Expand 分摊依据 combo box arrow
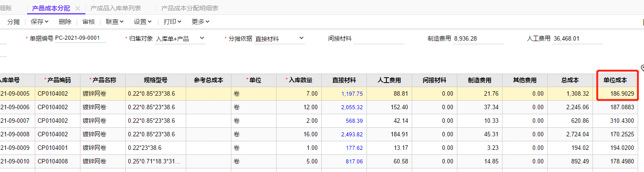This screenshot has width=644, height=172. tap(301, 38)
